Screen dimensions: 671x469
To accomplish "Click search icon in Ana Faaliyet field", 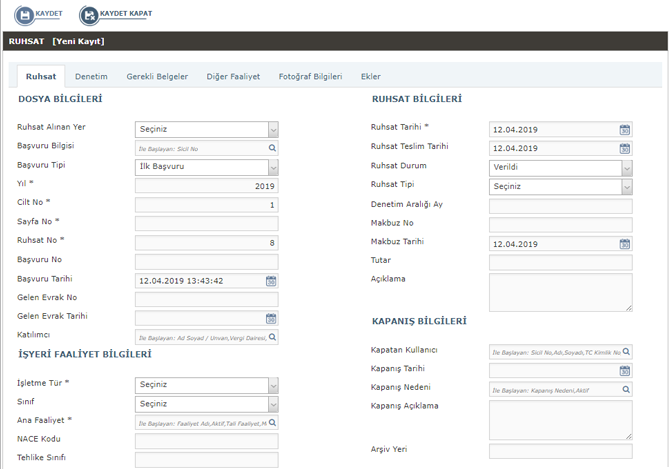I will tap(271, 423).
